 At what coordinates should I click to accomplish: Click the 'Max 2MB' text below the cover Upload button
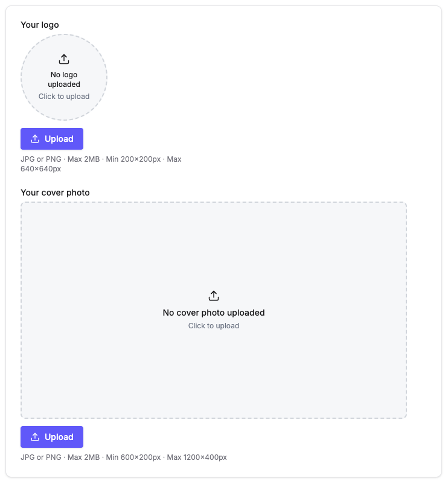84,457
